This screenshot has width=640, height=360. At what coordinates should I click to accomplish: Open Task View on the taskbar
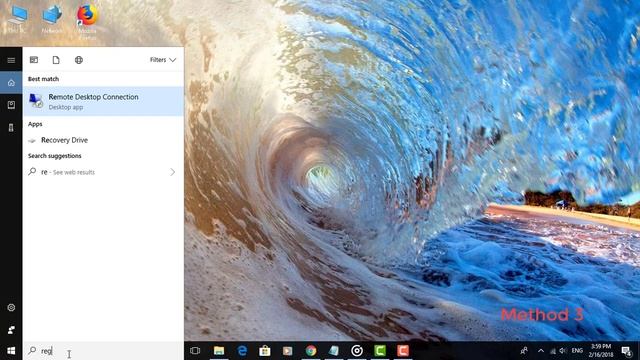pyautogui.click(x=195, y=351)
